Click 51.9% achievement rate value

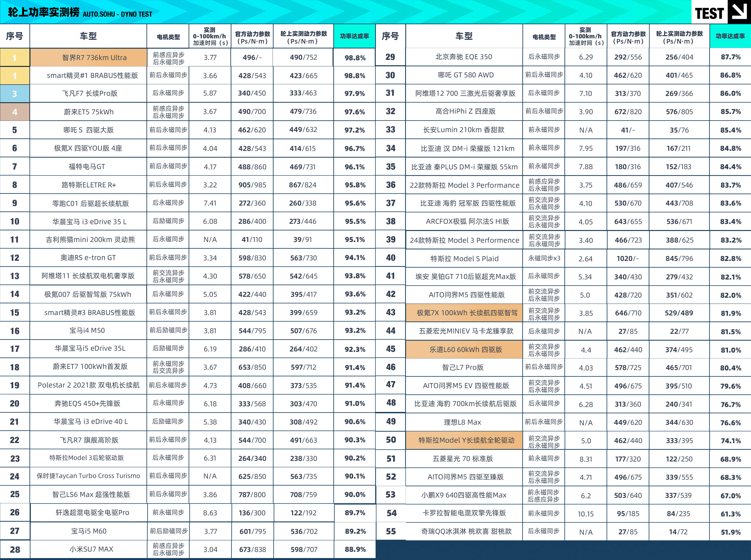pyautogui.click(x=731, y=532)
